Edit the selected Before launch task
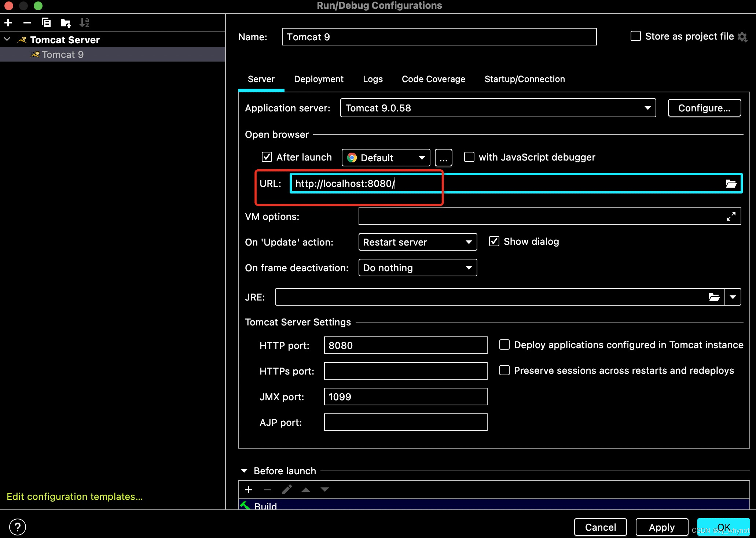This screenshot has width=756, height=538. pos(287,489)
